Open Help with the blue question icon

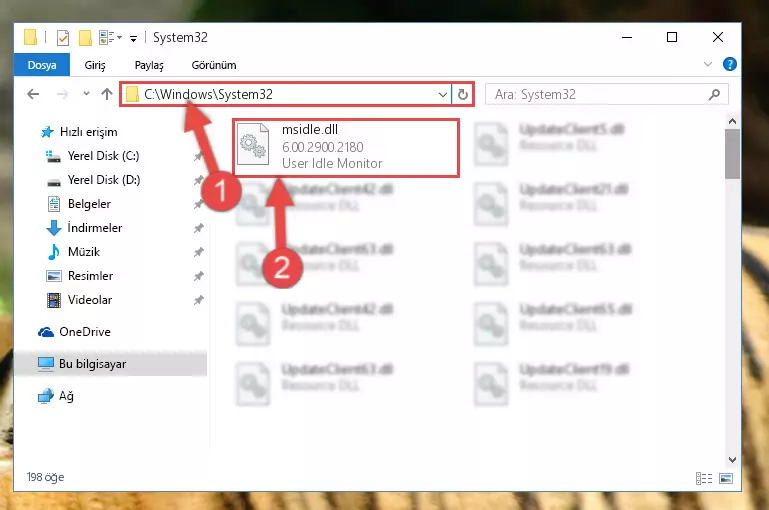(x=729, y=64)
